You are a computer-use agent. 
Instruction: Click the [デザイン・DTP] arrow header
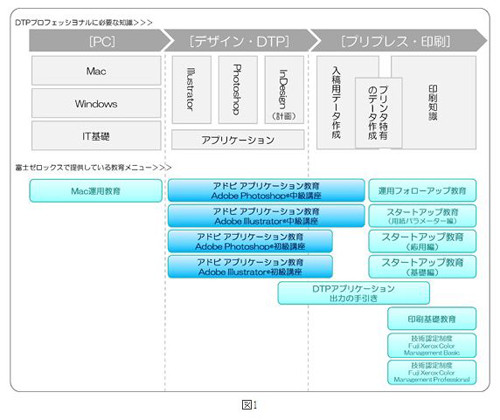239,40
